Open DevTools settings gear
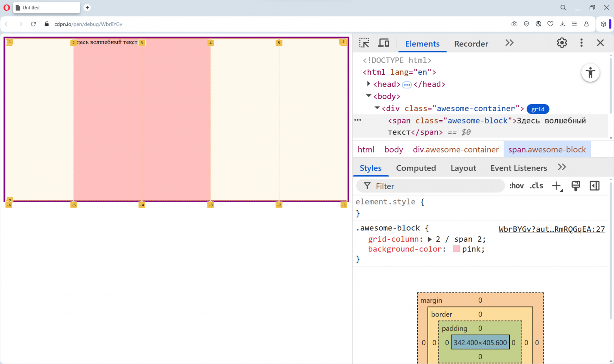614x364 pixels. tap(562, 42)
